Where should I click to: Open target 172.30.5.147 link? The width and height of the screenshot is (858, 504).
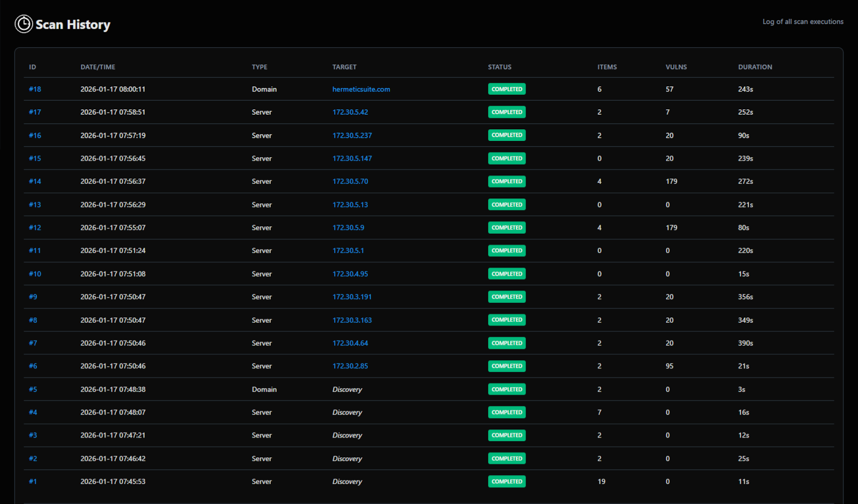[x=352, y=159]
